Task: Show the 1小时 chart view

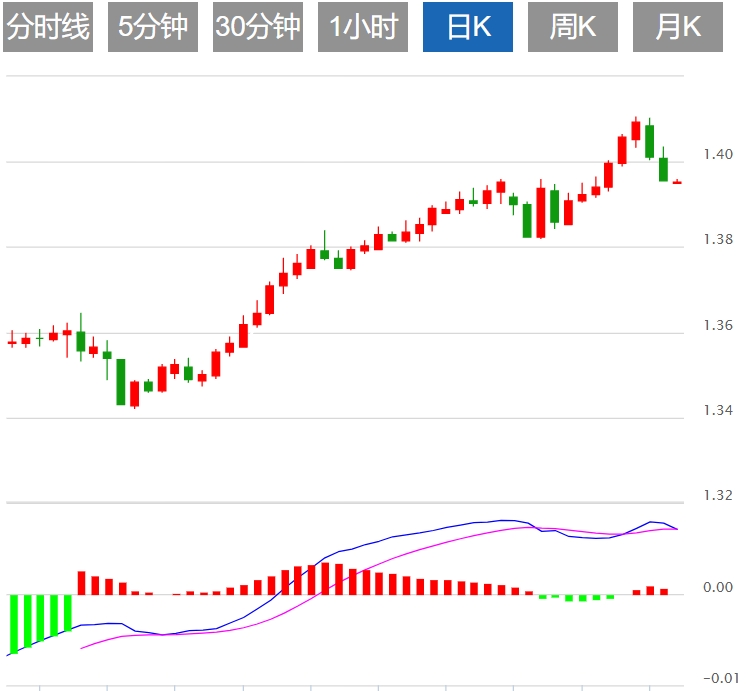Action: (363, 27)
